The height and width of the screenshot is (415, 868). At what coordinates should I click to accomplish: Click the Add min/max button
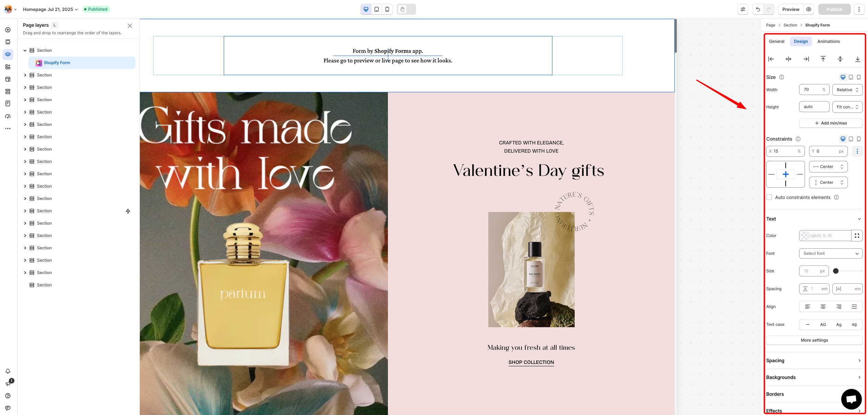click(x=831, y=123)
